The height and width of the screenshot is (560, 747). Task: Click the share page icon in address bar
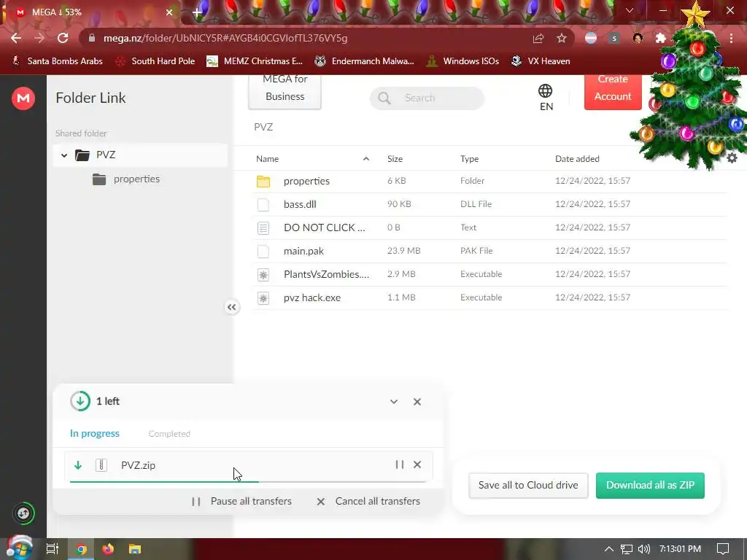538,38
